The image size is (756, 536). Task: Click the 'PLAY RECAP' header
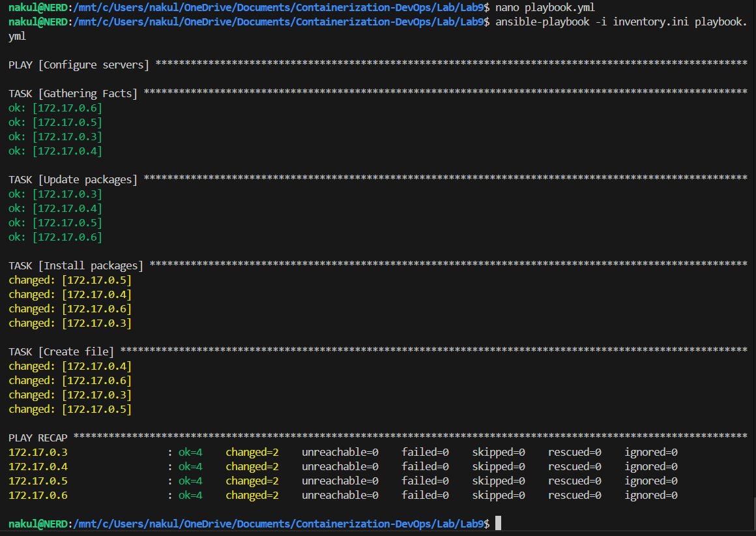pyautogui.click(x=38, y=438)
